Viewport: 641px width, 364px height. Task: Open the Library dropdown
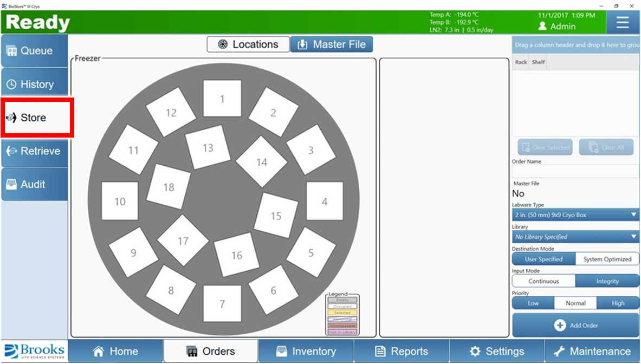(x=575, y=237)
